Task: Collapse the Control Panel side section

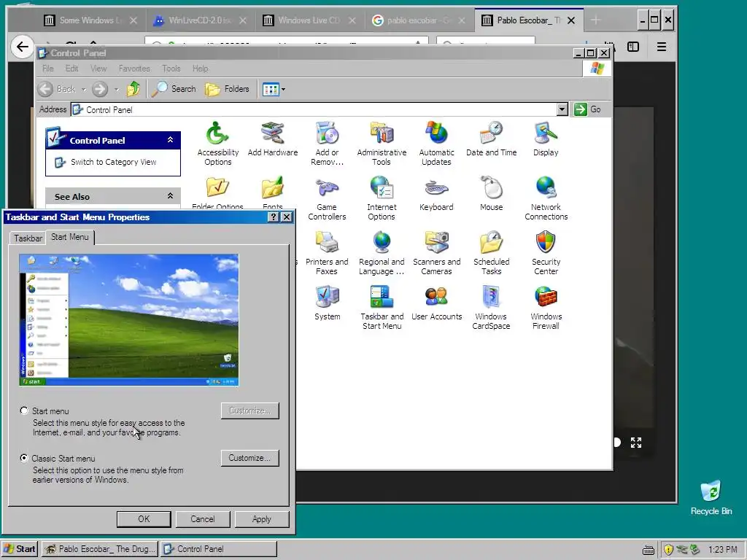Action: (x=170, y=140)
